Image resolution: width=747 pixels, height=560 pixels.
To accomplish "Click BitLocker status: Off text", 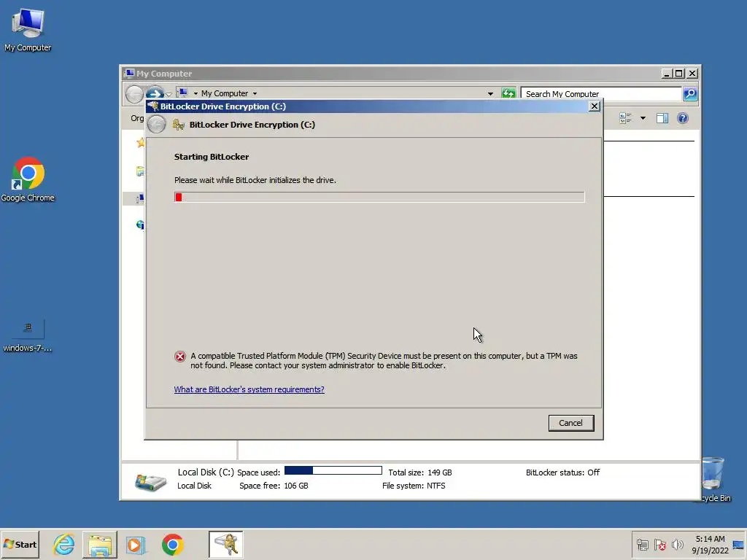I will [562, 472].
